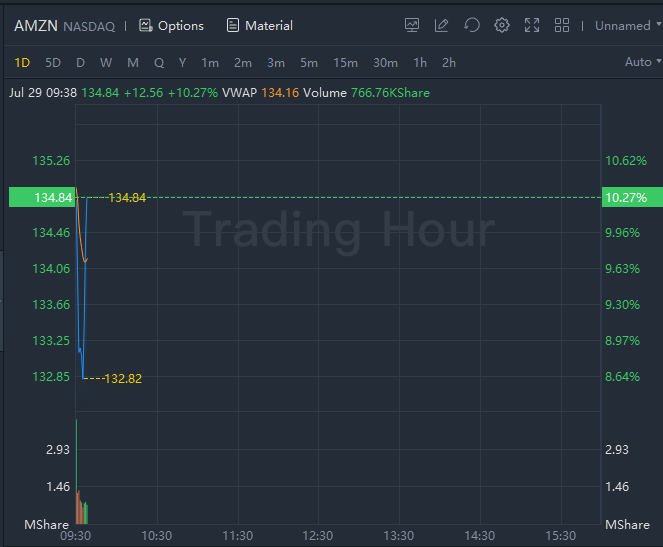Click the 10:30 time axis label
The image size is (663, 547).
pyautogui.click(x=156, y=536)
